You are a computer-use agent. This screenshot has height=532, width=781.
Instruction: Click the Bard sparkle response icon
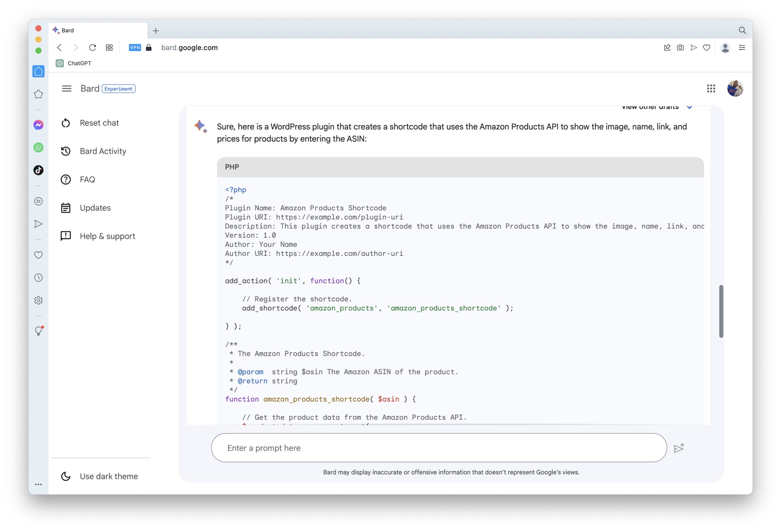tap(201, 127)
